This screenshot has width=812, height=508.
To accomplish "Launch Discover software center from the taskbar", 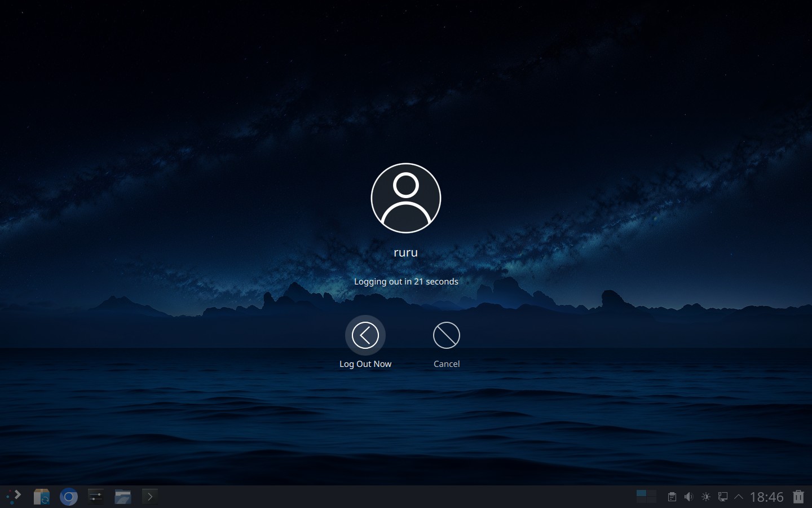I will point(41,497).
